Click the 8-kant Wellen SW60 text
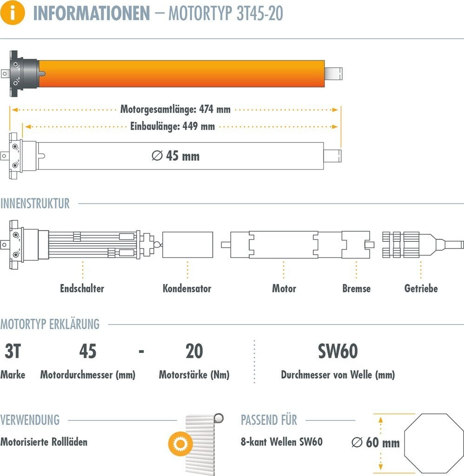464x476 pixels. point(281,442)
